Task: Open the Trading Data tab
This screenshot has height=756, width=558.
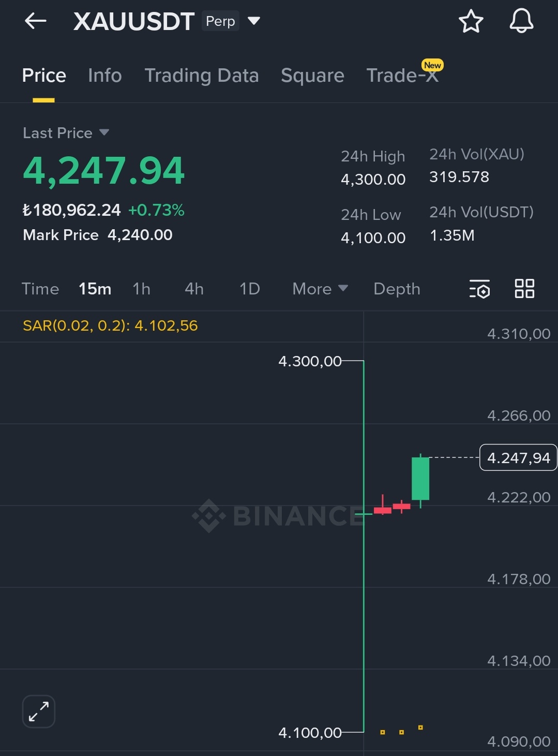Action: (202, 76)
